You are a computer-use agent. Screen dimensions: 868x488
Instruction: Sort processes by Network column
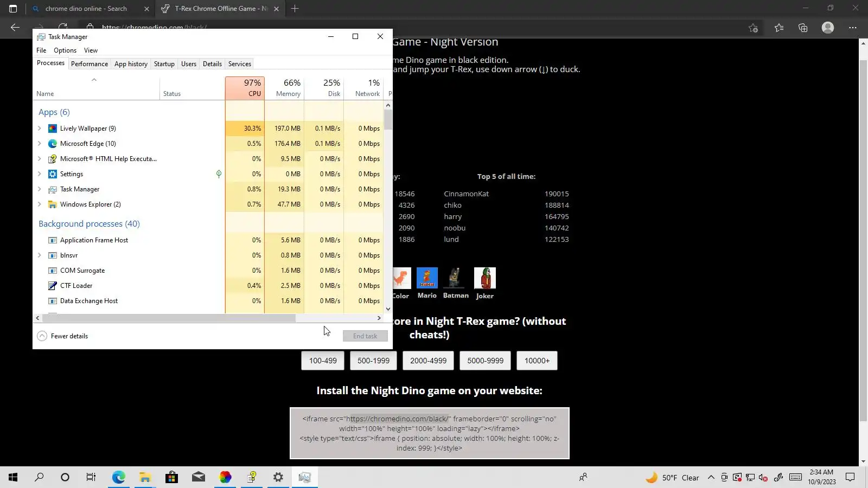pyautogui.click(x=363, y=88)
